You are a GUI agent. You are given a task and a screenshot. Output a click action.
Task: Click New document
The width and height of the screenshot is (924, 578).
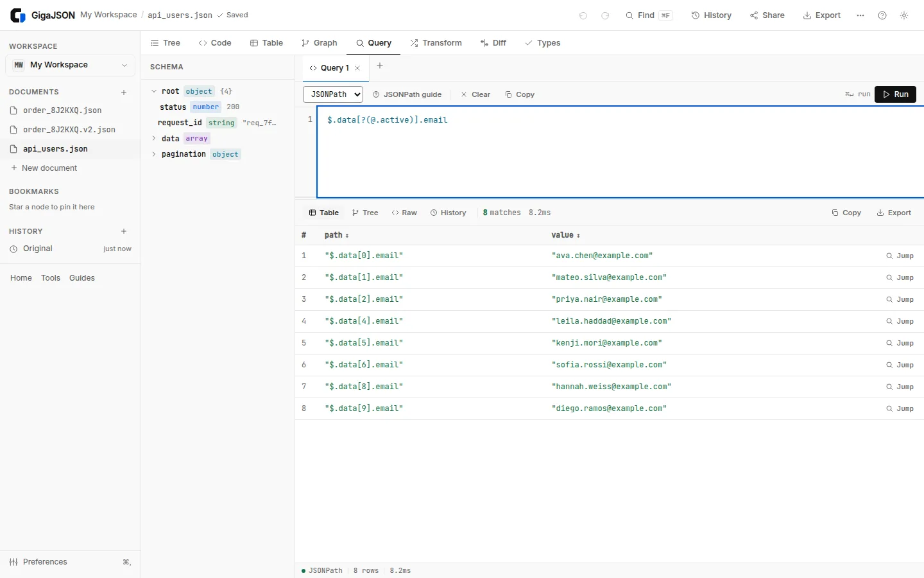coord(44,168)
